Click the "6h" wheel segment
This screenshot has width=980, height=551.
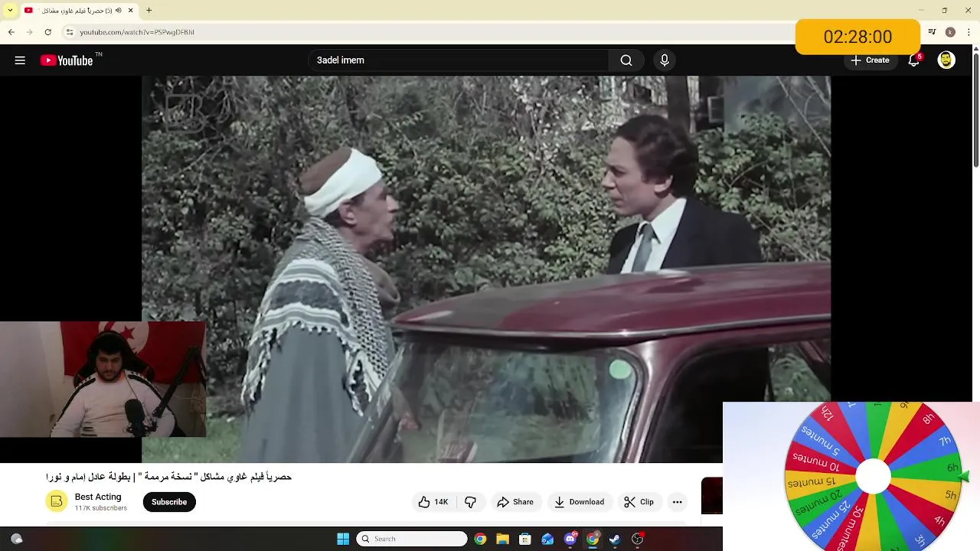click(x=952, y=468)
